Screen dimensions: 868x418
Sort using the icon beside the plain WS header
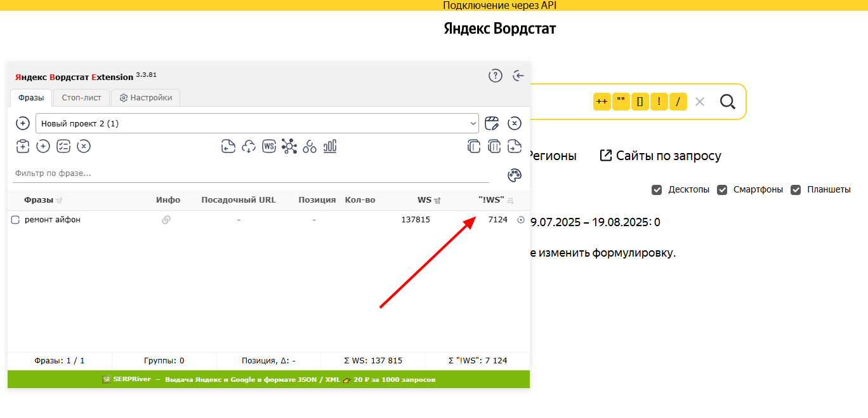pyautogui.click(x=437, y=200)
